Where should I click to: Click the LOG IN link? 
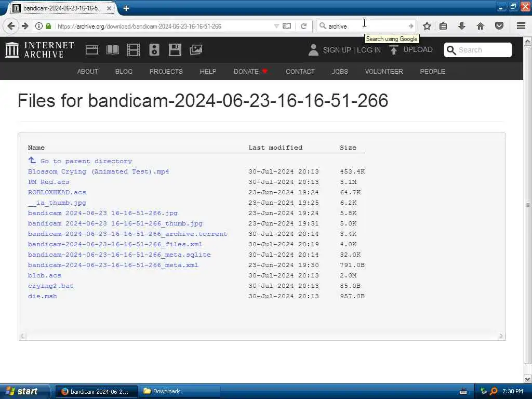click(x=369, y=50)
